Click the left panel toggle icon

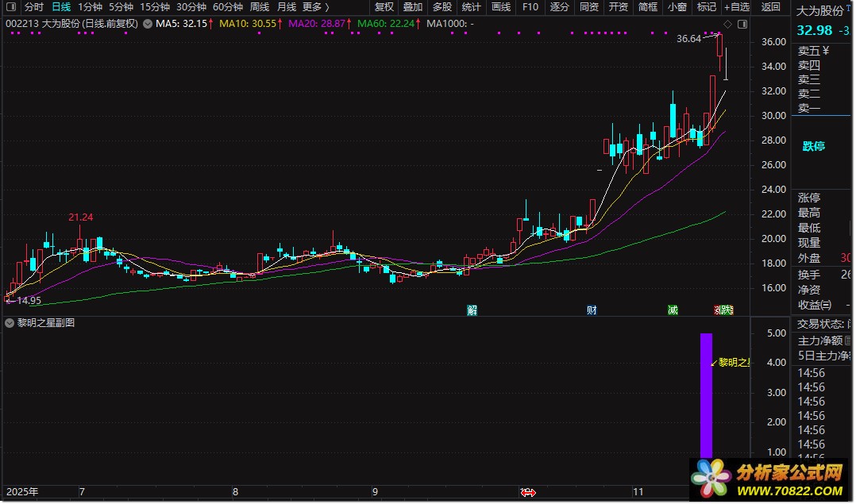coord(10,7)
